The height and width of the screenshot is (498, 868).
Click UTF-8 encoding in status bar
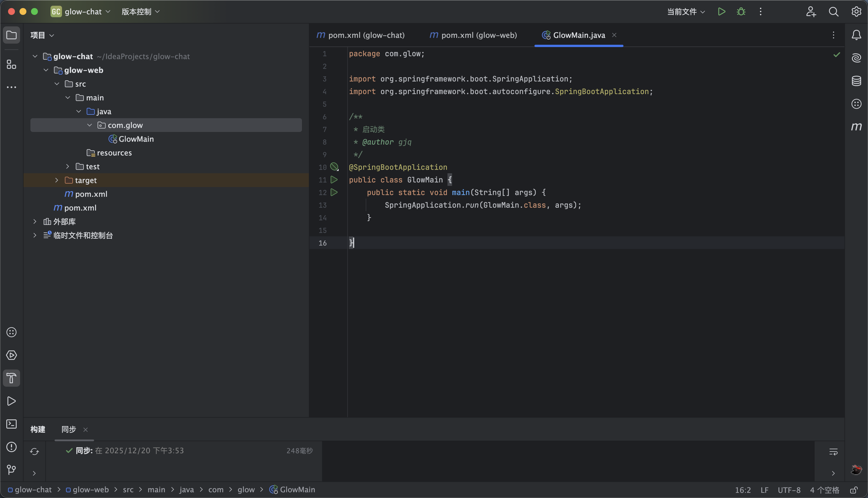[788, 490]
